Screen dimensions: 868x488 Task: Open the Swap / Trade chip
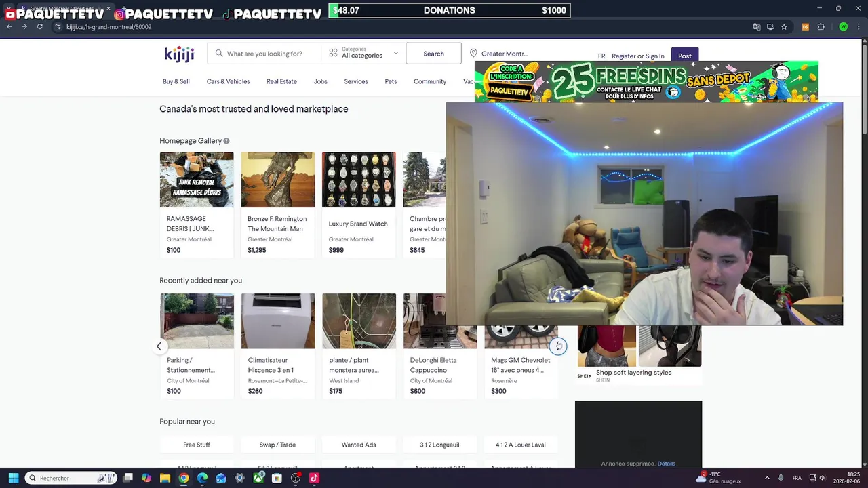(277, 445)
